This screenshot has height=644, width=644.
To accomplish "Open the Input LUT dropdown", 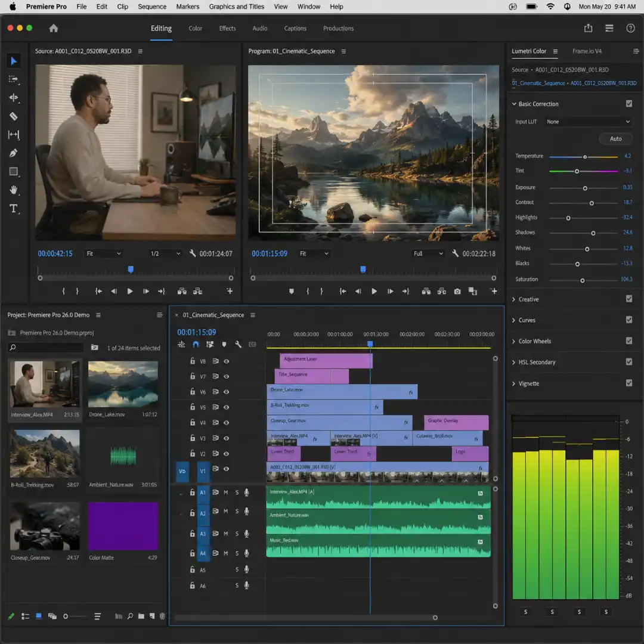I will [x=588, y=122].
